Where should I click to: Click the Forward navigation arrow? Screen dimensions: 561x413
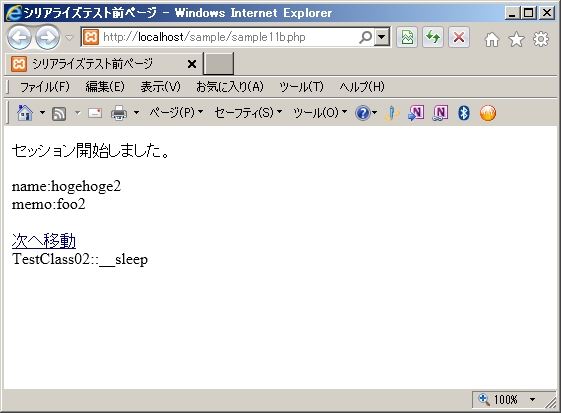pyautogui.click(x=48, y=37)
